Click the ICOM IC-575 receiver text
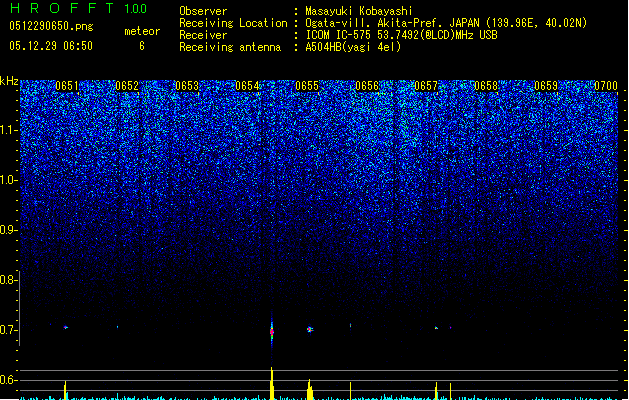Image resolution: width=629 pixels, height=400 pixels. 402,35
